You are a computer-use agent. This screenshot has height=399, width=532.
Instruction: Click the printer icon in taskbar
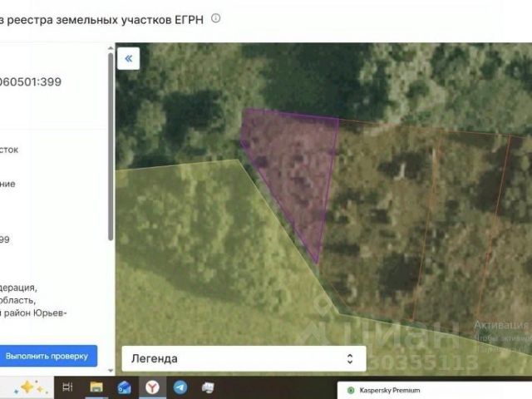coord(208,387)
